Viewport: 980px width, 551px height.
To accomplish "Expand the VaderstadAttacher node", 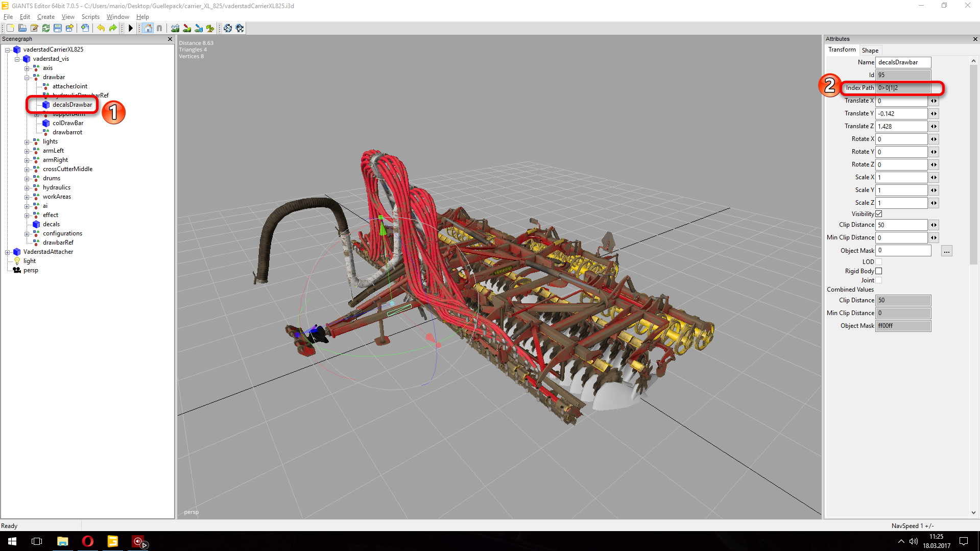I will pyautogui.click(x=7, y=252).
